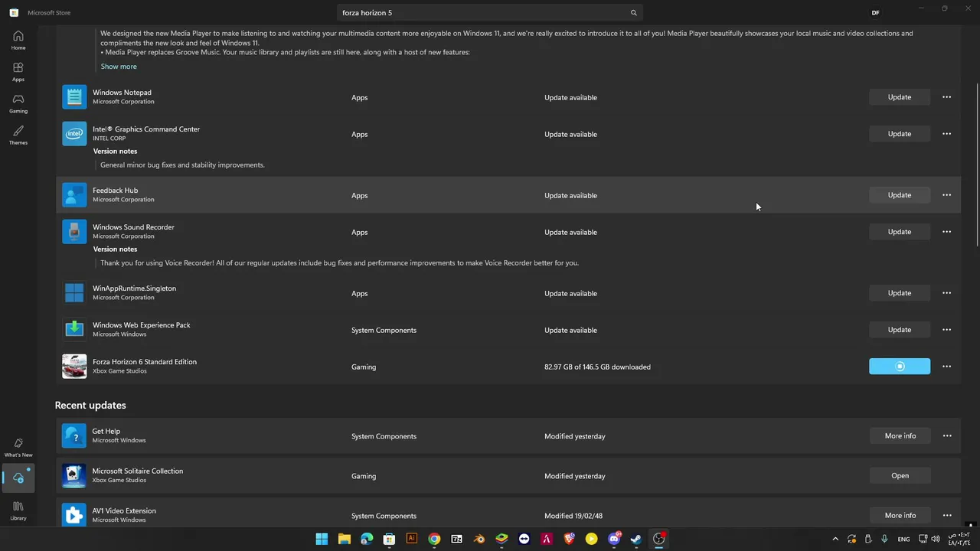Expand the Media Player notes with Show more
Screen dimensions: 980x551
click(119, 67)
